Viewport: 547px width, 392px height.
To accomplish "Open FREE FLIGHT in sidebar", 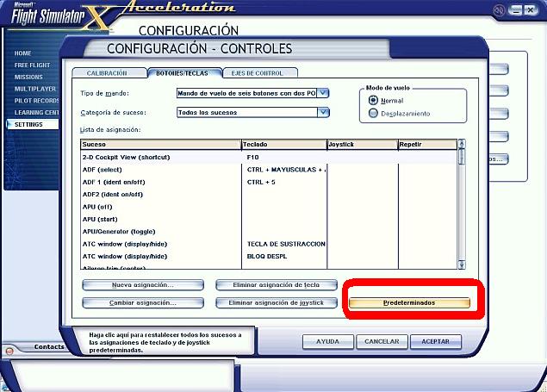I will click(x=32, y=65).
